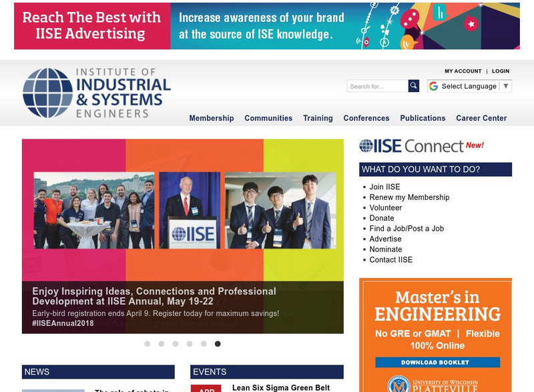
Task: Open the Select Language dropdown arrow
Action: 506,86
